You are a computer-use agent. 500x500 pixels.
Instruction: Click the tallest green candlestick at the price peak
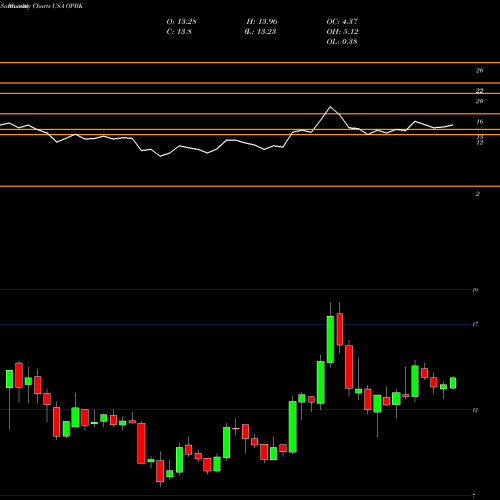(x=330, y=339)
